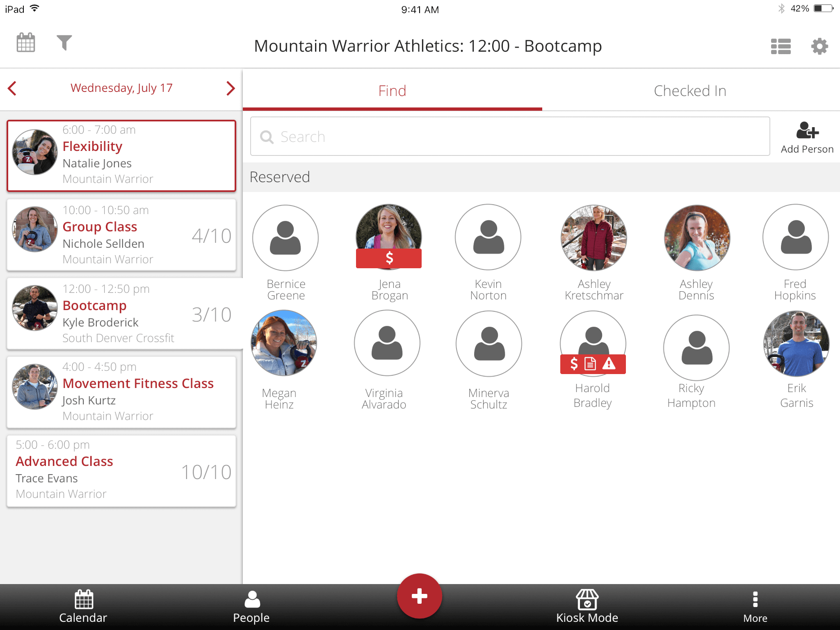Tap the red plus action button

tap(420, 596)
